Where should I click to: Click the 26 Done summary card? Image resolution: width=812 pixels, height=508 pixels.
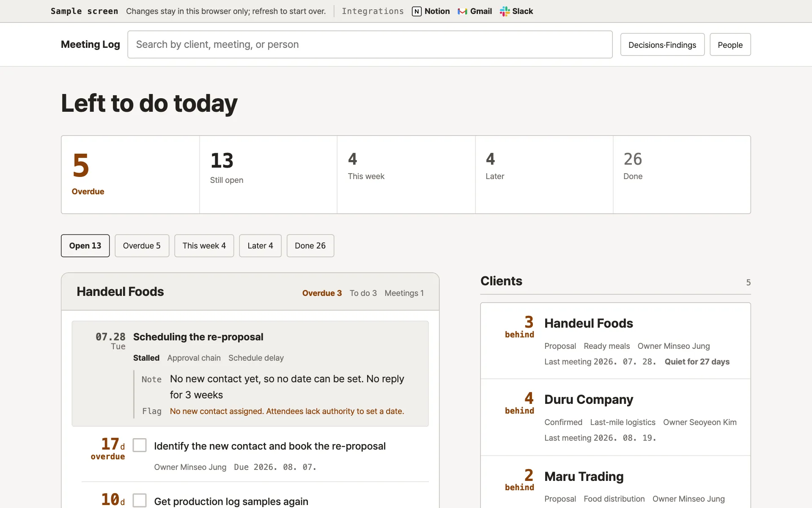682,174
